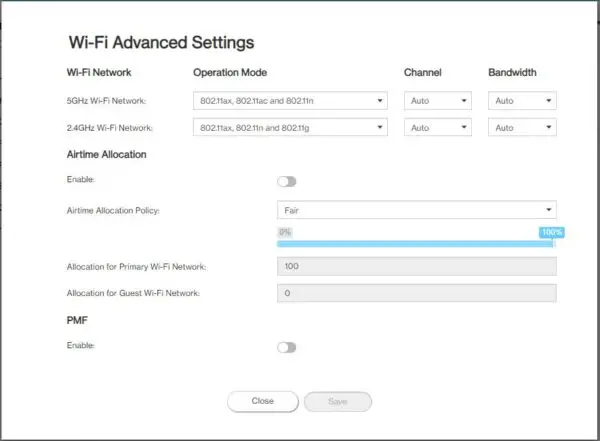Click the 5GHz Wi-Fi Network label
This screenshot has height=441, width=600.
106,101
